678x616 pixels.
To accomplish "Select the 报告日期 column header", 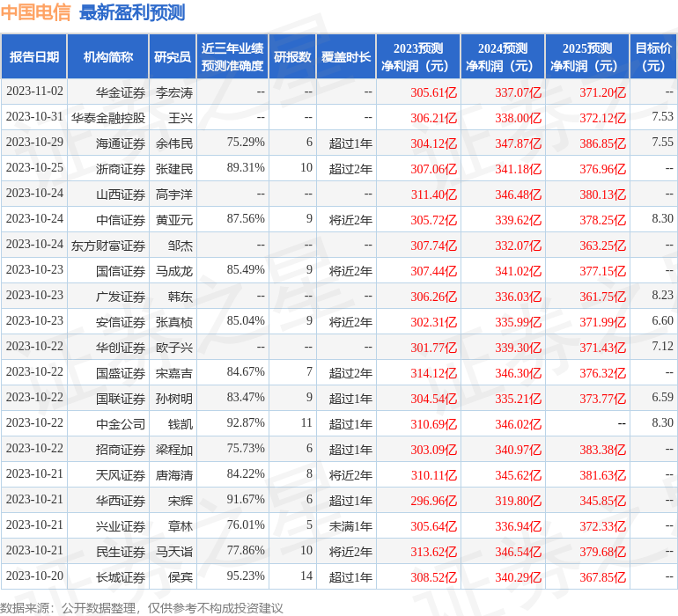I will coord(33,56).
